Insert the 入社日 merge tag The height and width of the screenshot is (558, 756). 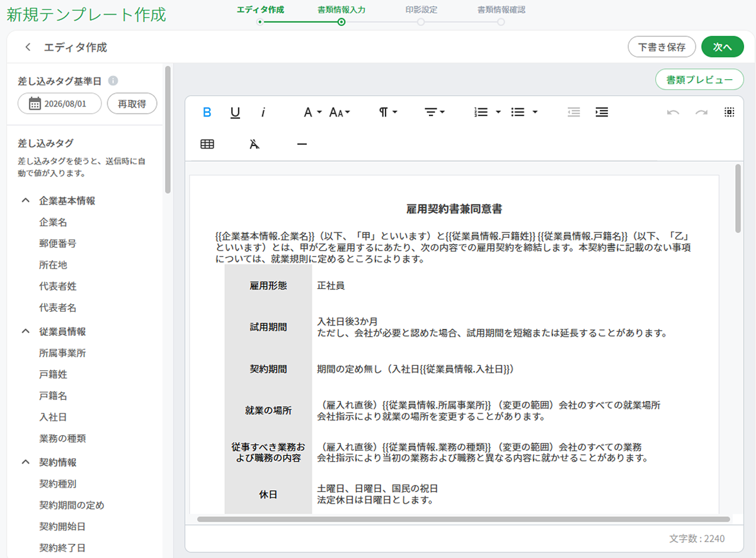(x=53, y=417)
